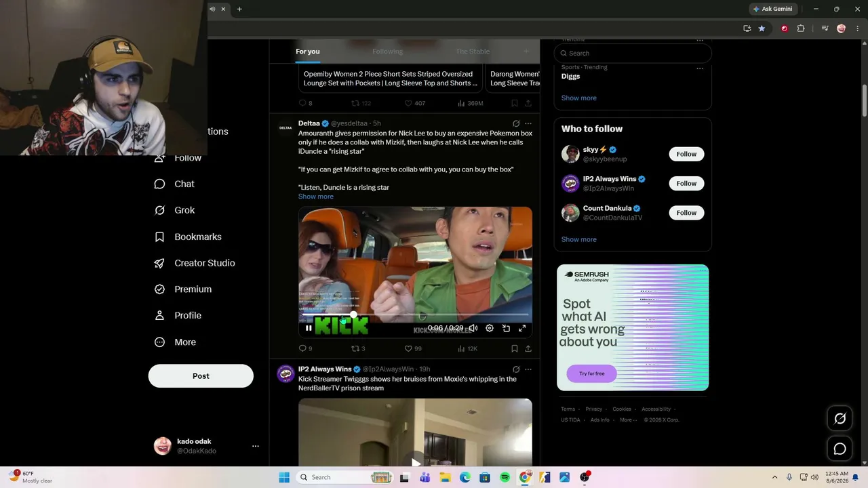Image resolution: width=868 pixels, height=488 pixels.
Task: Open Grok actions on Deltaa tweet
Action: point(516,123)
